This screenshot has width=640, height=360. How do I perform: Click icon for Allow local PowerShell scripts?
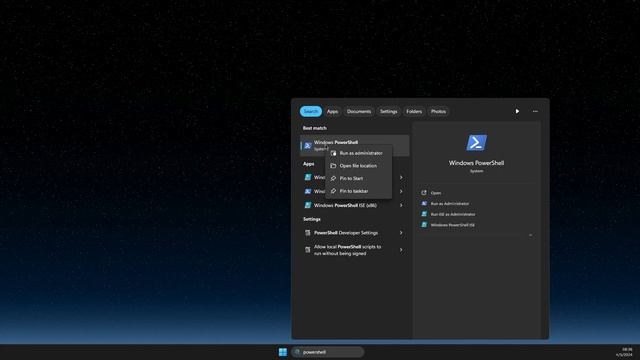click(308, 250)
